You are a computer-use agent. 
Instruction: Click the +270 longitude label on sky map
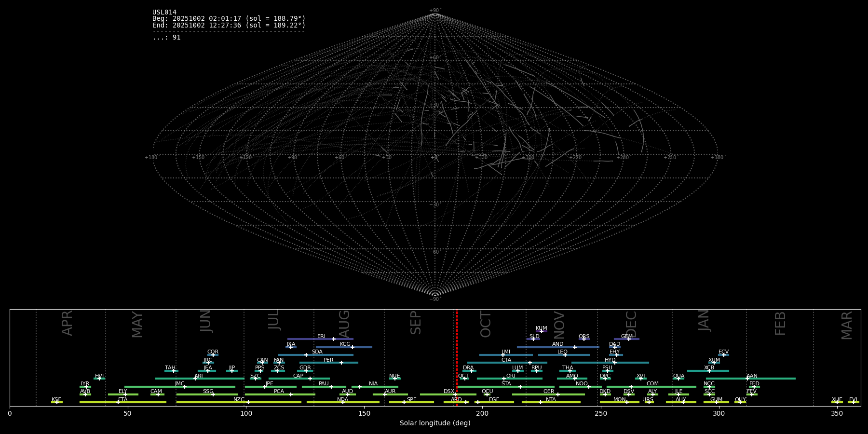pyautogui.click(x=575, y=158)
